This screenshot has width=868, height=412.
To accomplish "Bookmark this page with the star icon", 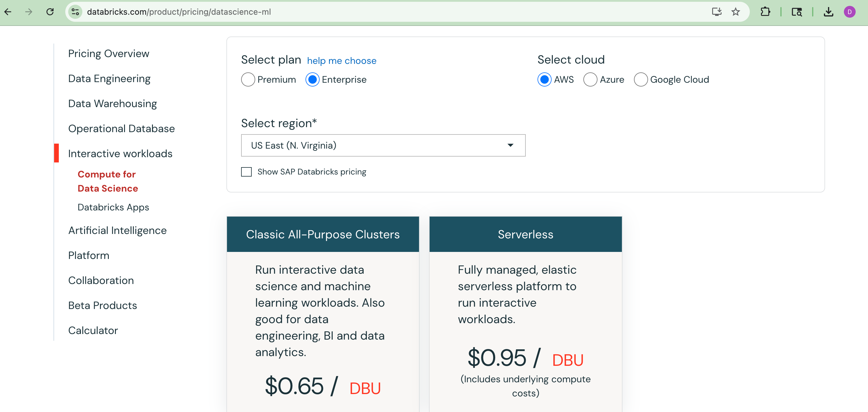I will pos(736,12).
